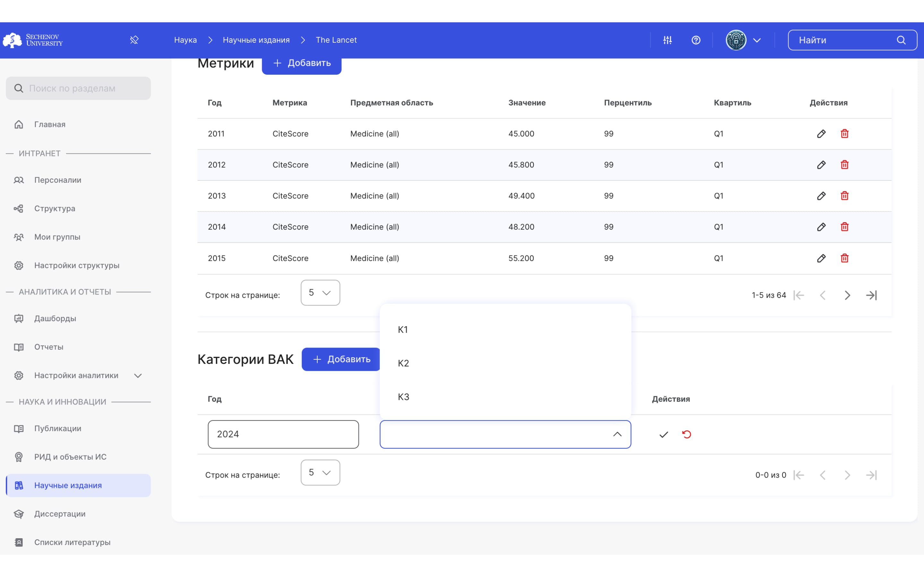Click the reset (undo) icon in Категории ВАК row
The image size is (924, 577).
(687, 434)
